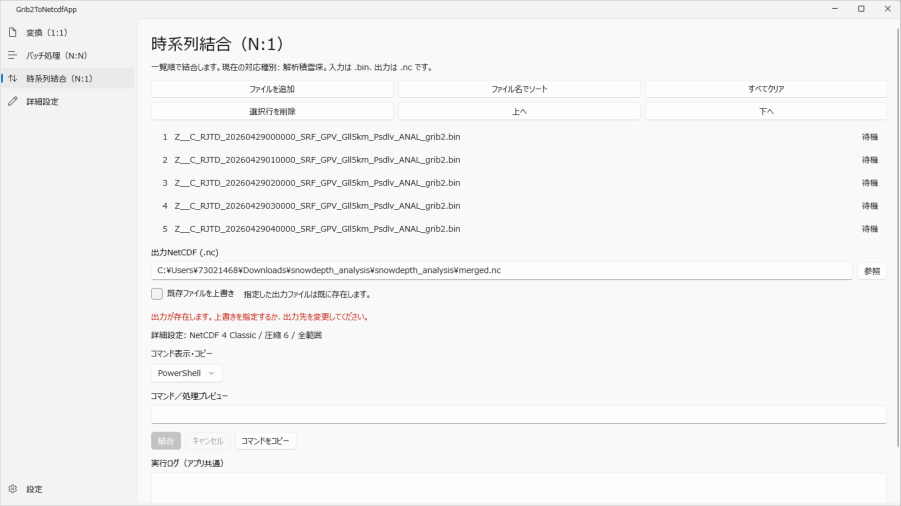The image size is (901, 506).
Task: Sort list with ファイル名でソート button
Action: (x=519, y=89)
